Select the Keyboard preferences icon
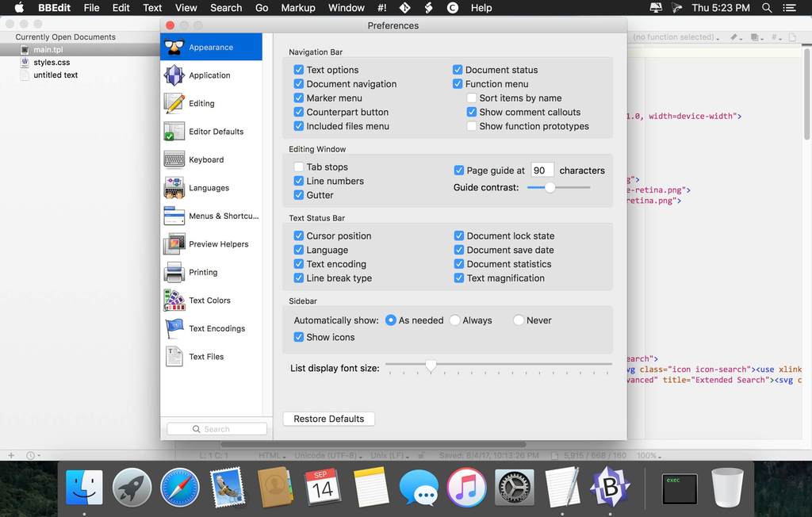 point(174,160)
